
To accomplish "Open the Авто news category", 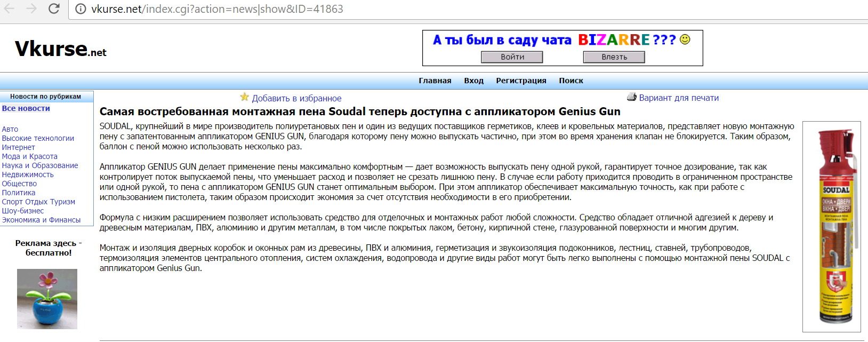I will point(10,129).
